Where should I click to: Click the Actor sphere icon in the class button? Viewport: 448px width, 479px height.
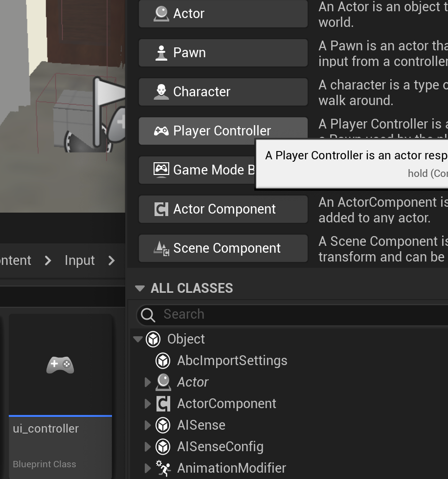(161, 14)
